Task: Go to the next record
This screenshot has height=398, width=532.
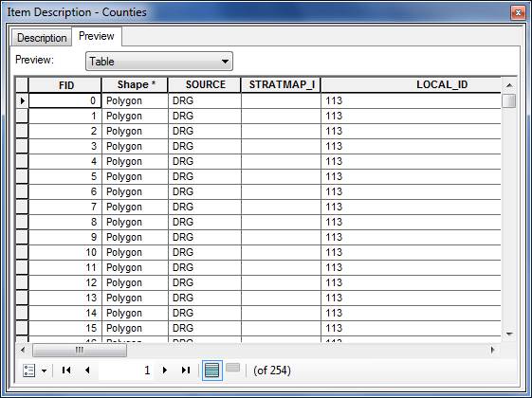Action: (165, 371)
